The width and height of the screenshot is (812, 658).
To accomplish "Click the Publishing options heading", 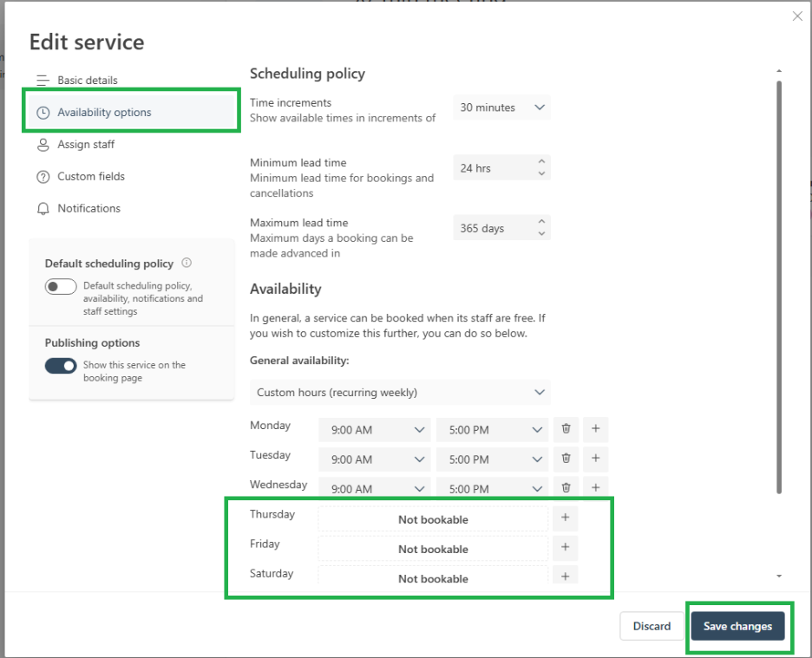I will coord(92,342).
